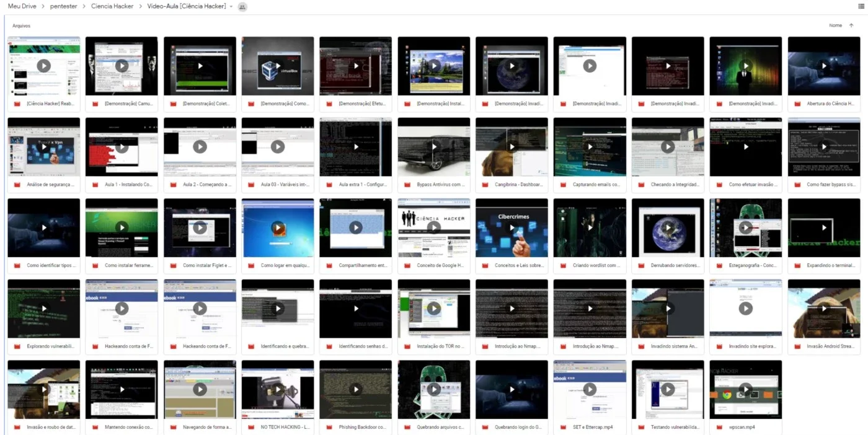Click video icon beside '[Demonstração] Camu...'

[x=95, y=103]
